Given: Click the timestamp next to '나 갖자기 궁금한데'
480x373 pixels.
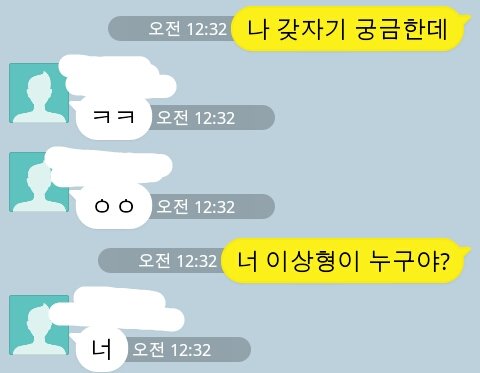Looking at the screenshot, I should pyautogui.click(x=187, y=29).
